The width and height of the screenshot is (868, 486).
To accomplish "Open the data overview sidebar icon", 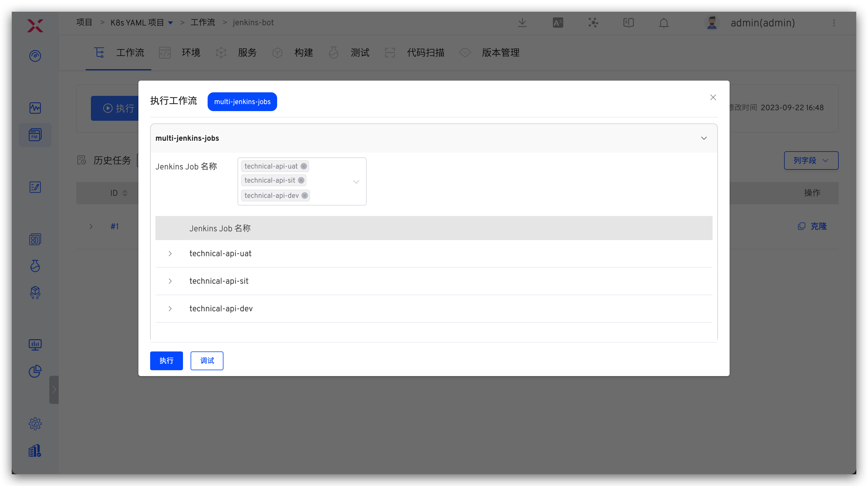I will click(x=35, y=239).
